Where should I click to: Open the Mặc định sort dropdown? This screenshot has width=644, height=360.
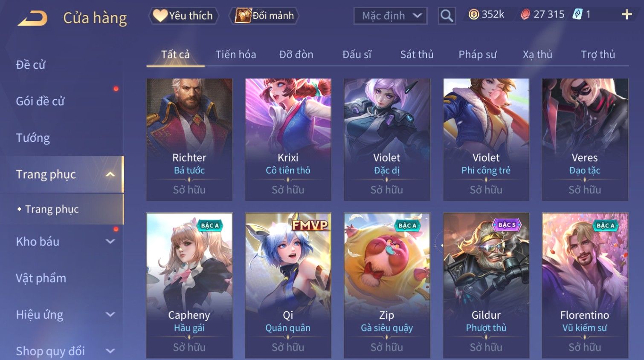390,16
